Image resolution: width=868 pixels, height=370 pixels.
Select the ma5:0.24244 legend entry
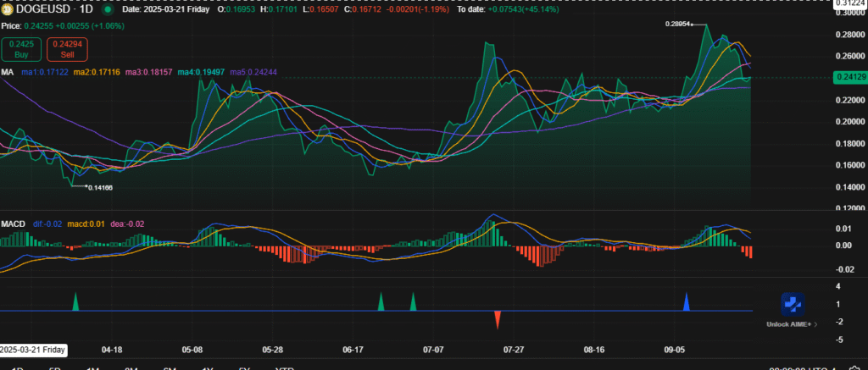click(x=253, y=73)
